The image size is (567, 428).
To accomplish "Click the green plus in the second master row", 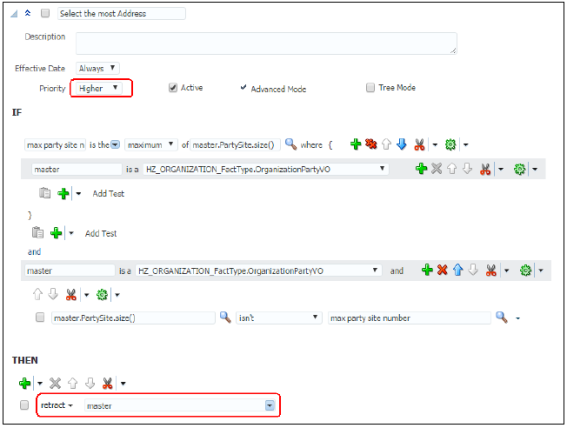I will [x=427, y=270].
